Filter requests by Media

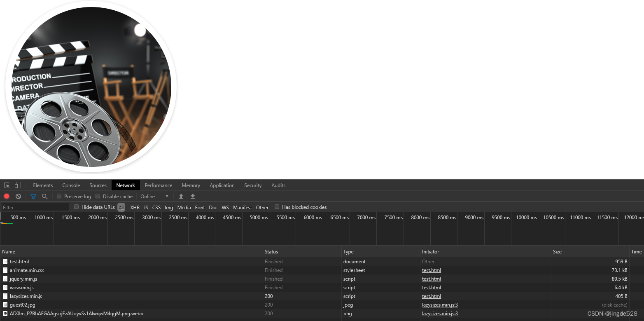tap(184, 207)
